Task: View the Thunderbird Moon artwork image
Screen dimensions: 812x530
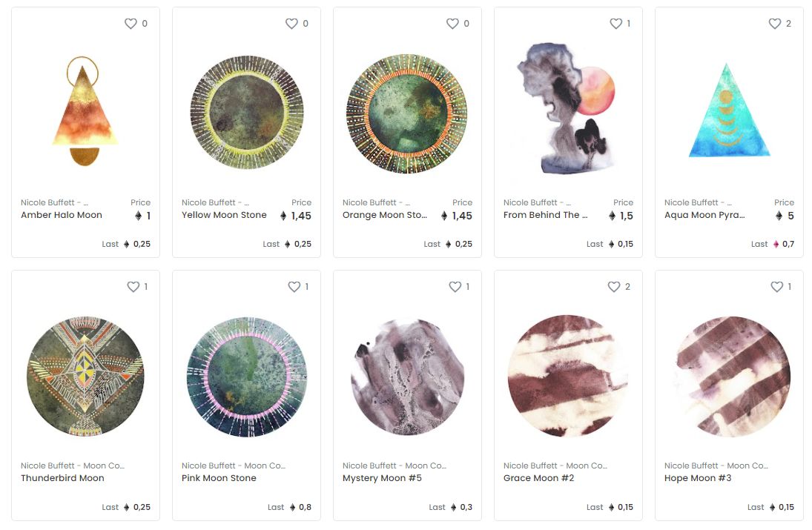Action: 85,377
